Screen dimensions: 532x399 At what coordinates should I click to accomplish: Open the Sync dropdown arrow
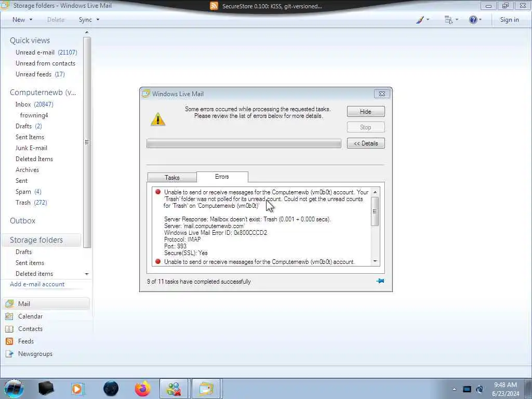(98, 20)
